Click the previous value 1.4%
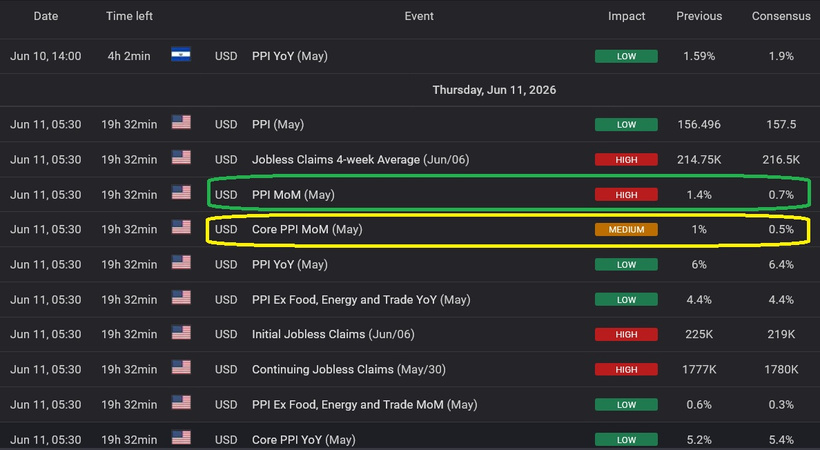Image resolution: width=820 pixels, height=450 pixels. pos(699,195)
